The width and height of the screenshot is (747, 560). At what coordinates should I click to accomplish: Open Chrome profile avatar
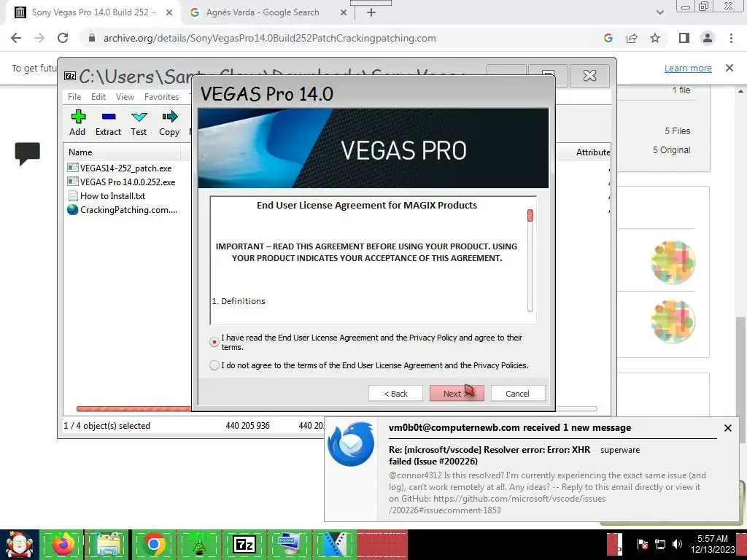pyautogui.click(x=708, y=38)
